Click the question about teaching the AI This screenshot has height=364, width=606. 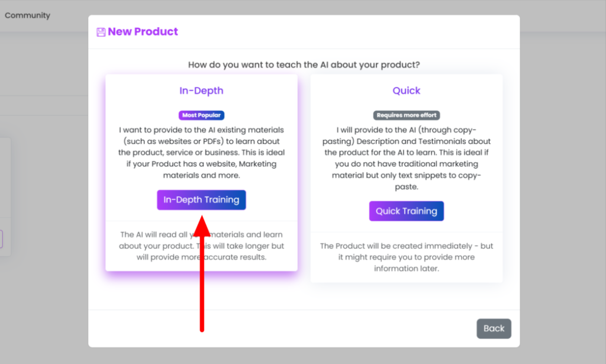(304, 65)
